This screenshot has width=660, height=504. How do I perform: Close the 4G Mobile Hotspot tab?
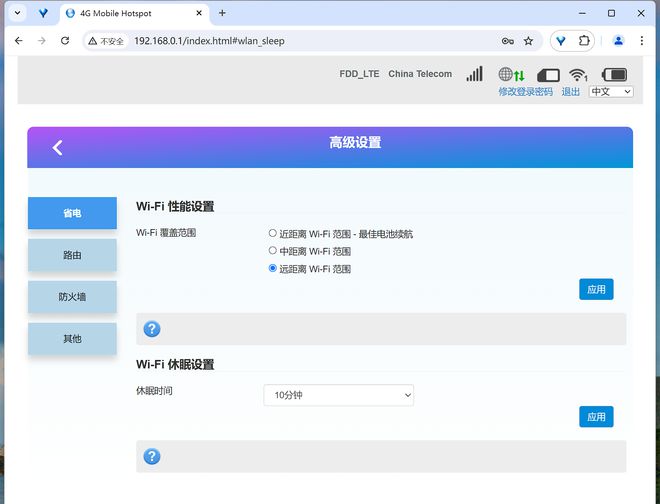pos(199,13)
